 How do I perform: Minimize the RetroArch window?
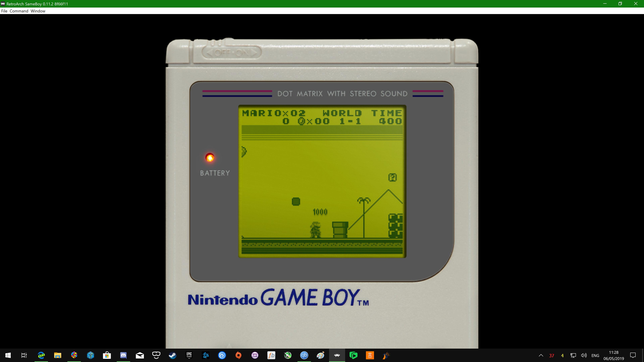pos(605,4)
